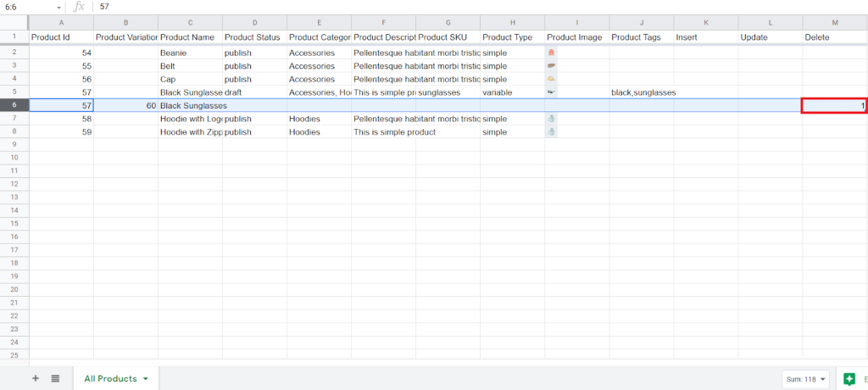Select column G header
This screenshot has height=390, width=868.
448,22
